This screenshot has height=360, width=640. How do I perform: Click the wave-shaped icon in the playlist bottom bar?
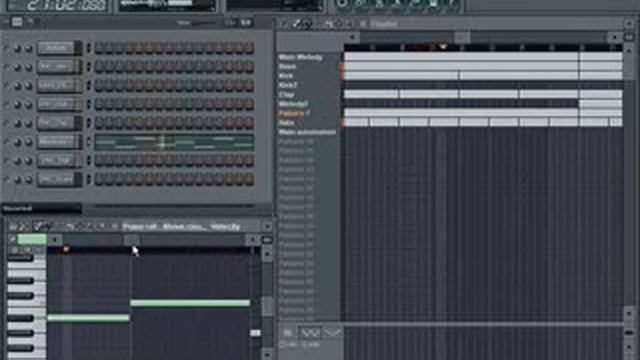point(310,333)
